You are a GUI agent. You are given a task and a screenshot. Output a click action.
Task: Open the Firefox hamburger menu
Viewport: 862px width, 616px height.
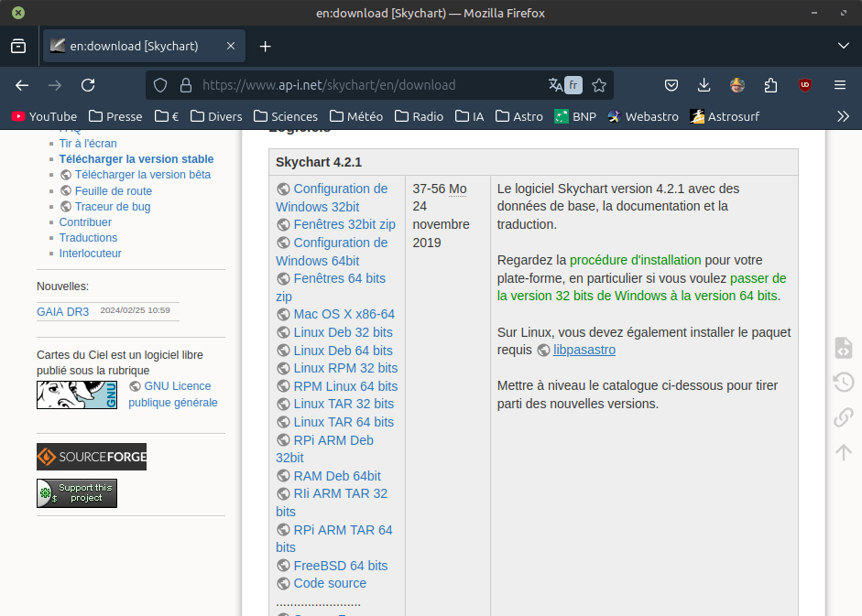point(839,85)
